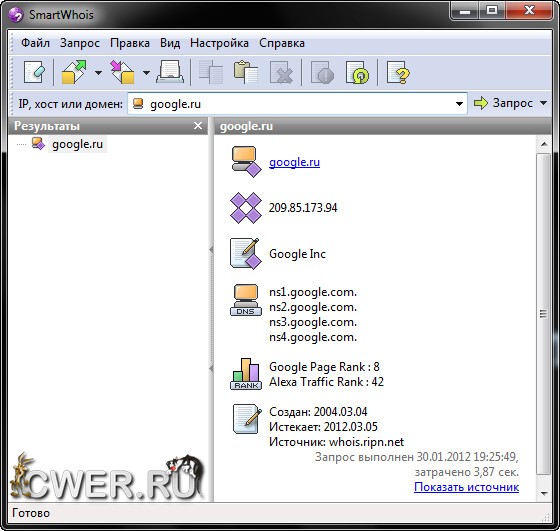
Task: Click the Запрос query button with green arrow
Action: click(503, 103)
